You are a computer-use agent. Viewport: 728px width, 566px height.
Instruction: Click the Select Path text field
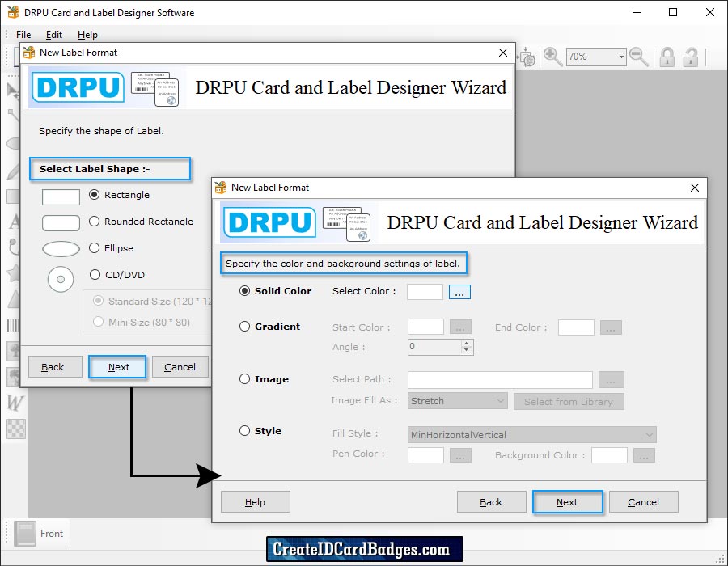point(500,379)
